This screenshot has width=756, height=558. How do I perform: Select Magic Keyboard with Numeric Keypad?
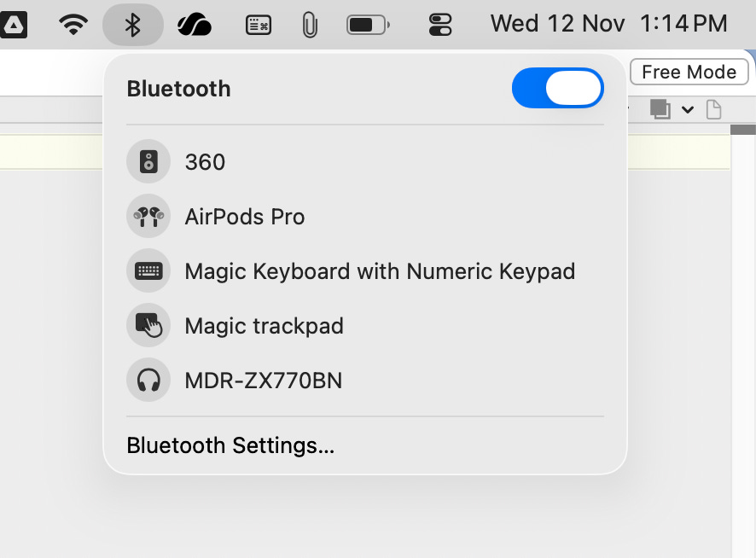pos(380,271)
